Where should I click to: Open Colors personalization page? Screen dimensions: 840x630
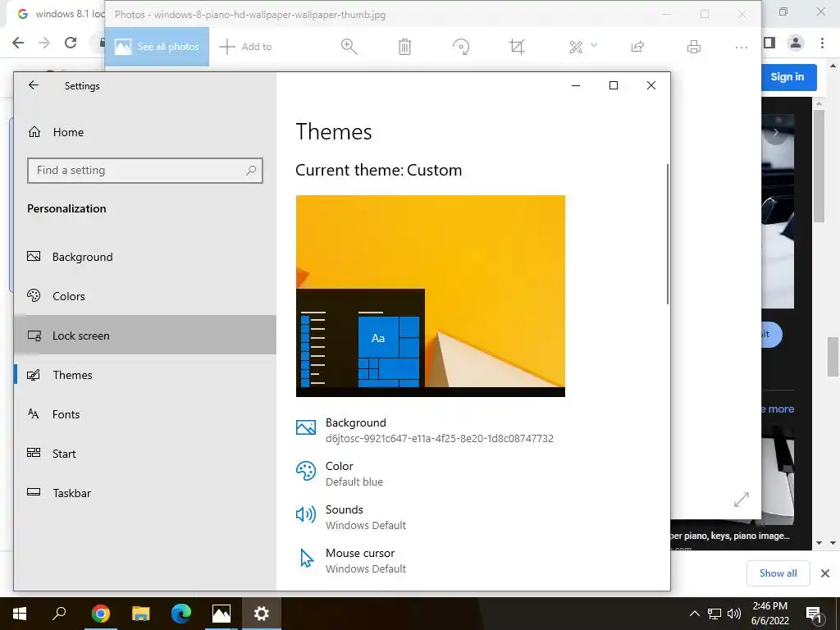[144, 296]
